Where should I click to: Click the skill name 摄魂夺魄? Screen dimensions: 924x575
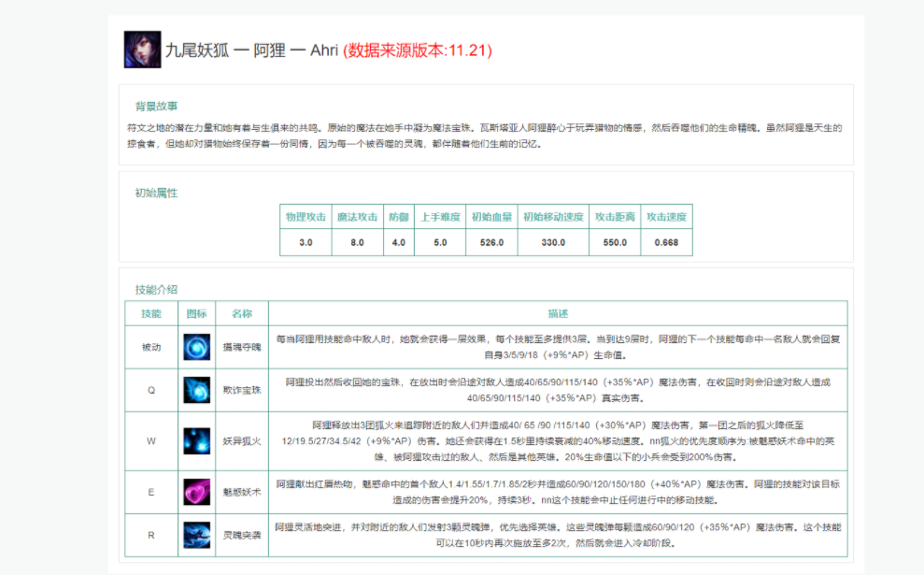pos(242,348)
